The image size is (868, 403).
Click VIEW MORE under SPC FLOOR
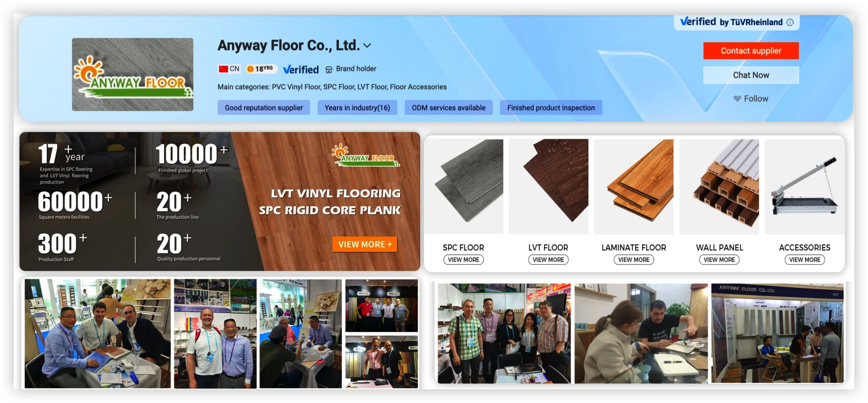(463, 260)
